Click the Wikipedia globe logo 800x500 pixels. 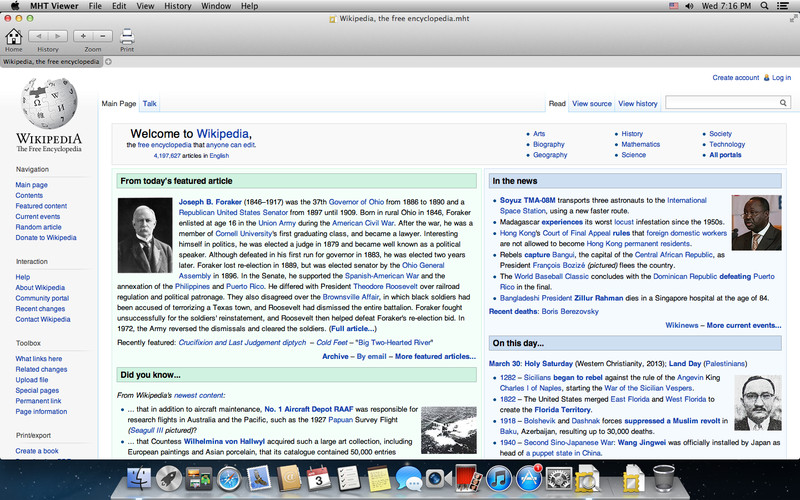click(x=49, y=104)
